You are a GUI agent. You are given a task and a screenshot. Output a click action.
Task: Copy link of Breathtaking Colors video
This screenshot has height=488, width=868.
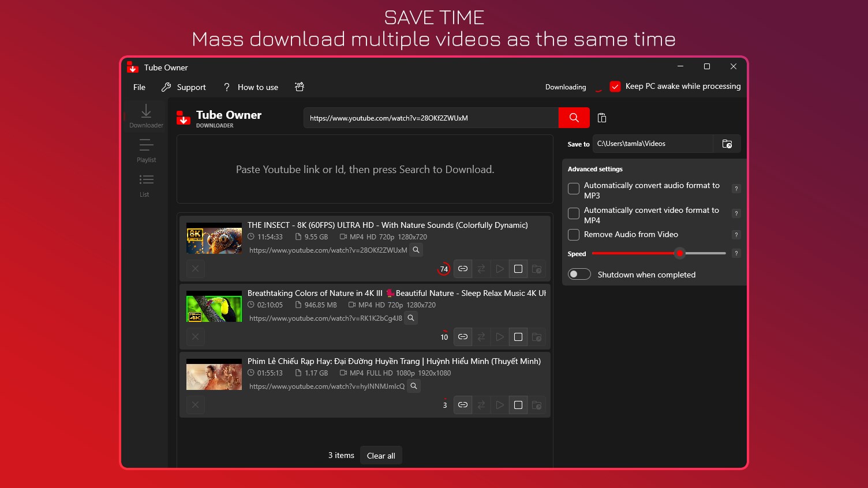pos(463,337)
